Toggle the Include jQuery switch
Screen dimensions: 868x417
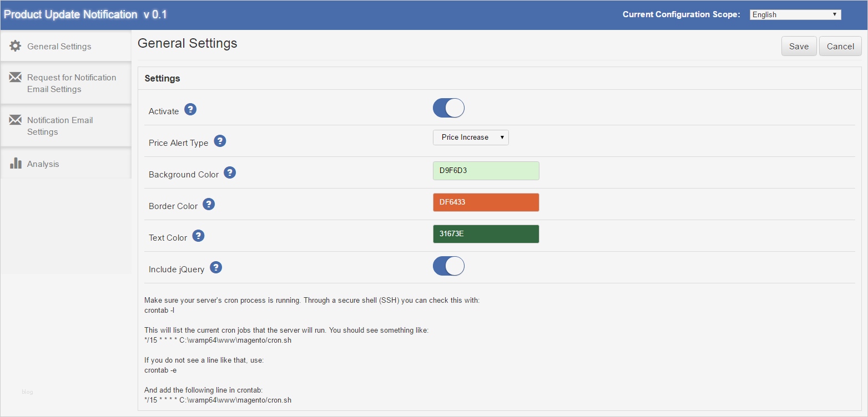(448, 266)
